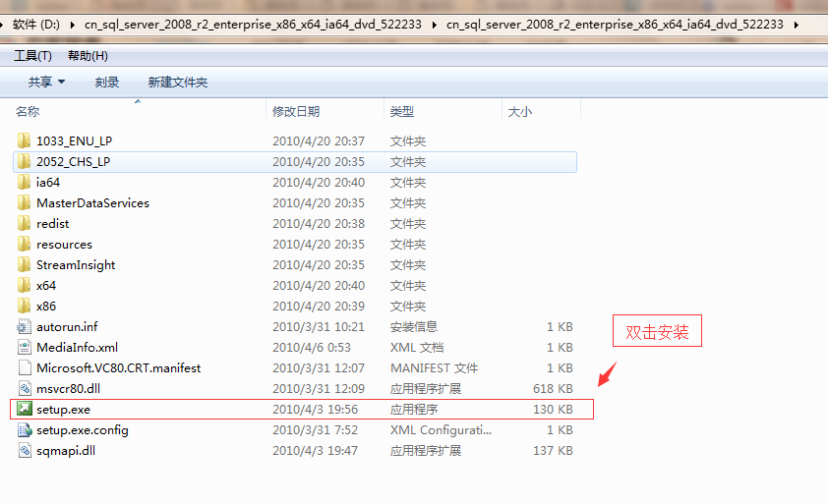828x504 pixels.
Task: Expand the arrow after the last breadcrumb
Action: click(x=796, y=25)
